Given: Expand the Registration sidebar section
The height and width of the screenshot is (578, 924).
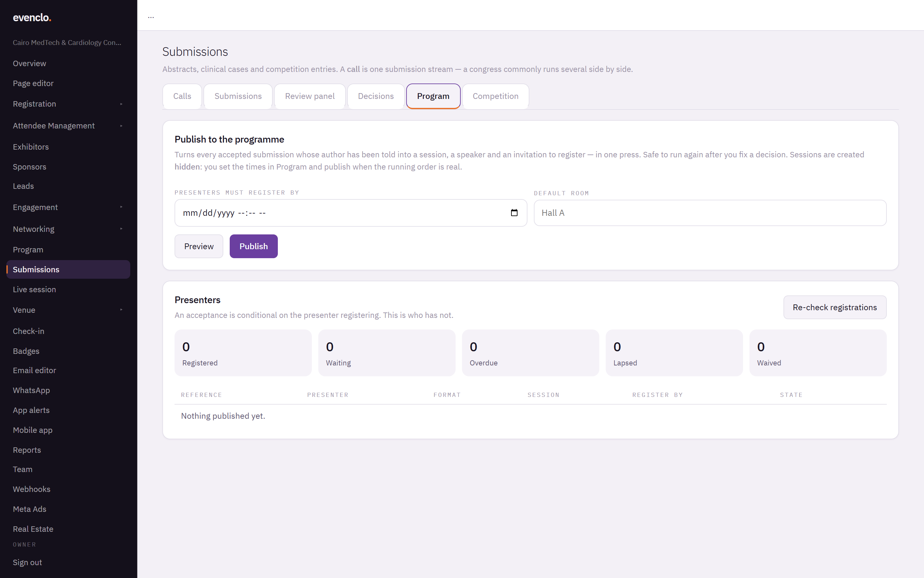Looking at the screenshot, I should [x=68, y=104].
